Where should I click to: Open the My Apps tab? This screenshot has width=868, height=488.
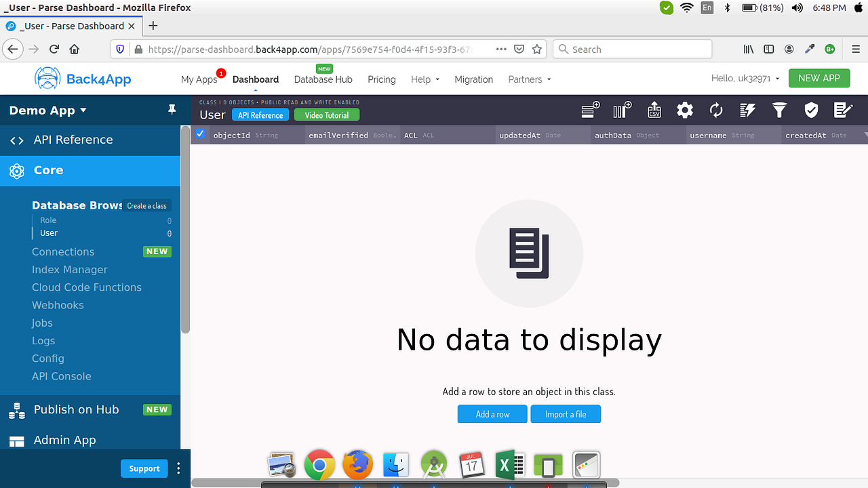(x=199, y=79)
